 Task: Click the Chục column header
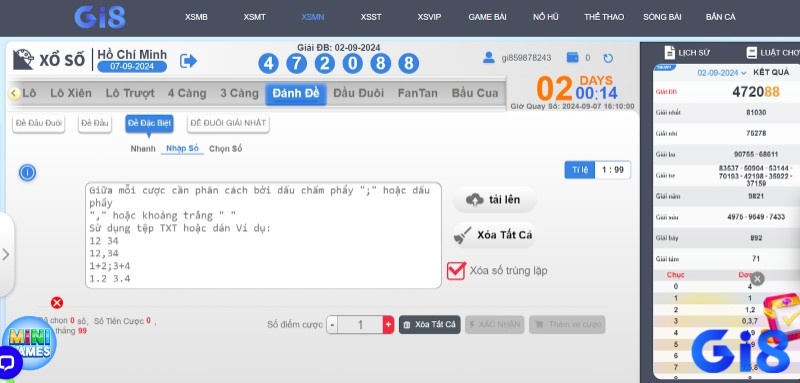point(676,275)
